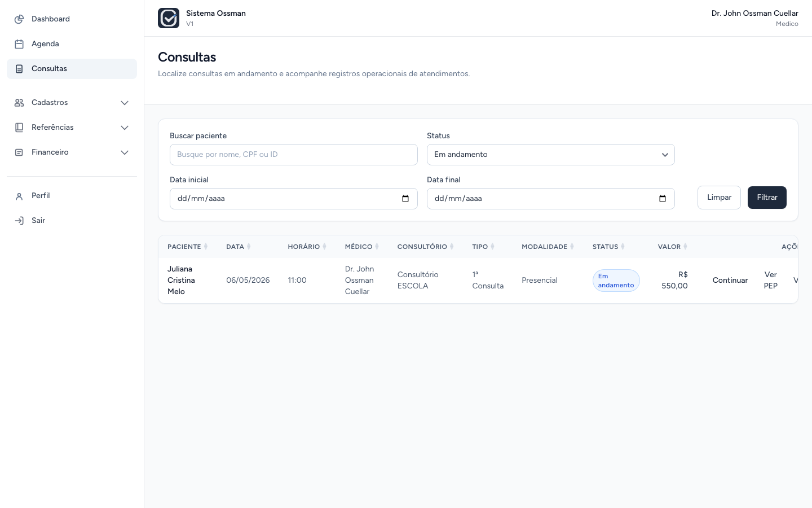812x508 pixels.
Task: Open Agenda from the sidebar
Action: [x=72, y=44]
